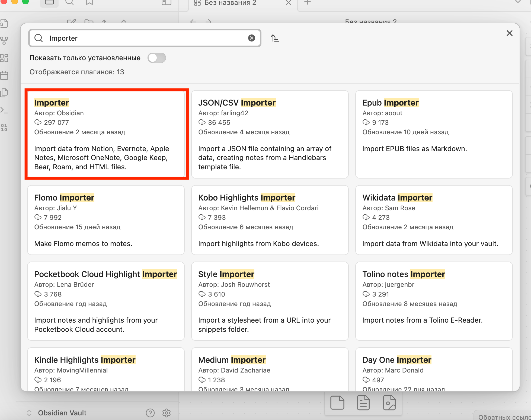Open the Wikidata Importer plugin card
This screenshot has height=420, width=531.
point(434,220)
